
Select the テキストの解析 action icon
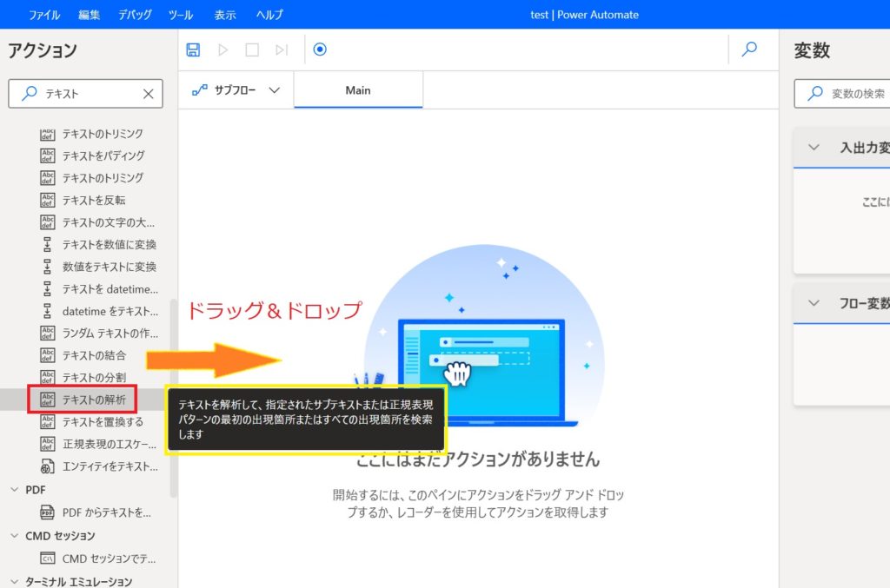48,400
